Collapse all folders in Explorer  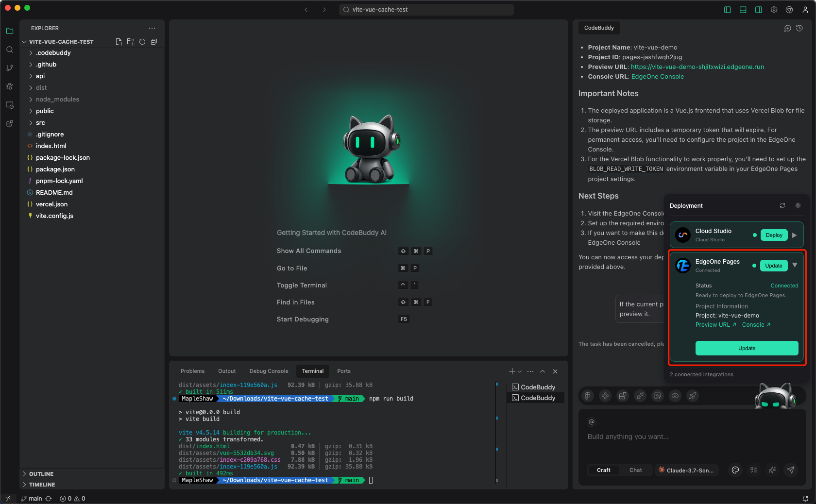click(x=154, y=42)
